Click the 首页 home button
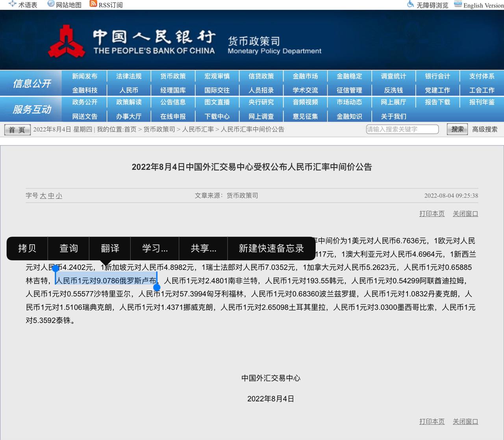The image size is (504, 440). click(17, 129)
